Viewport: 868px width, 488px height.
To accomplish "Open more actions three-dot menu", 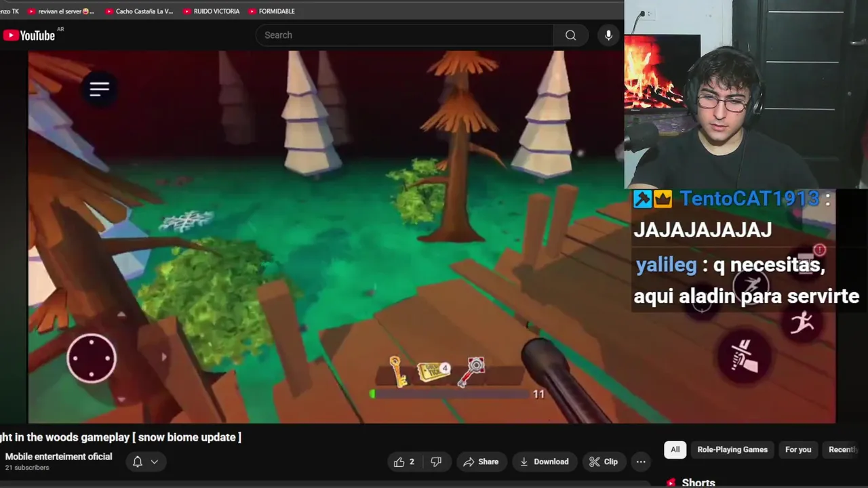I will tap(641, 462).
